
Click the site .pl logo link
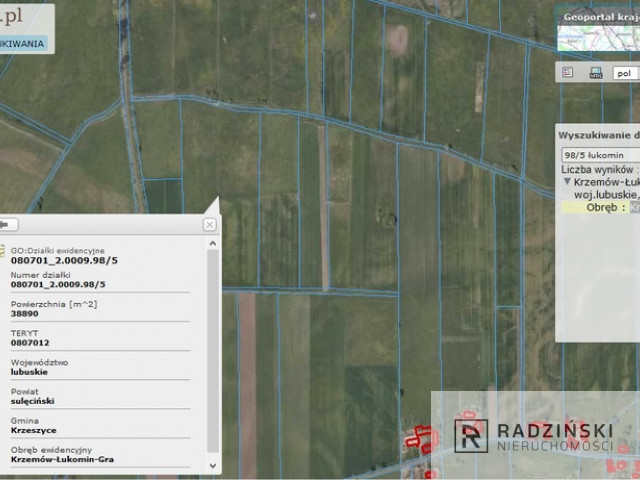11,16
